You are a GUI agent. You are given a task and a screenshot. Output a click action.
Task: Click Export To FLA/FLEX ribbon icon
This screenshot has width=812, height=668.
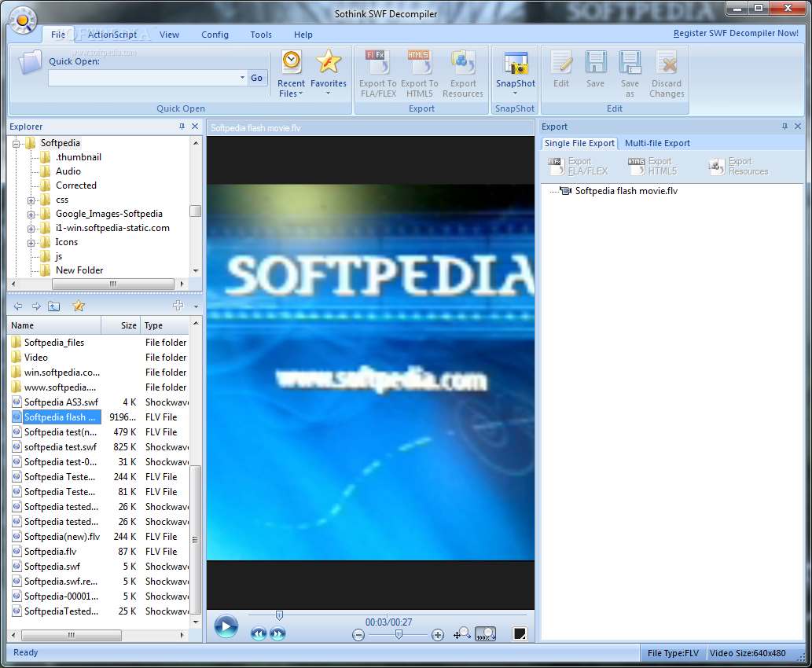[x=378, y=62]
